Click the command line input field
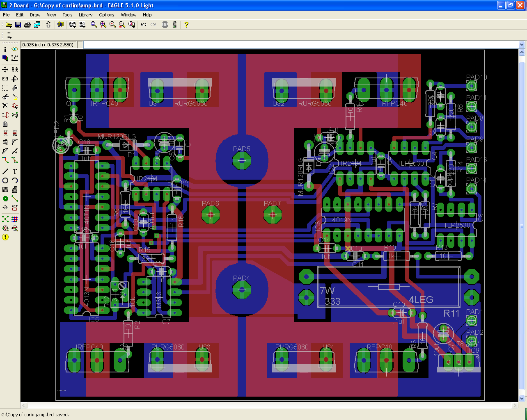Image resolution: width=527 pixels, height=420 pixels. coord(301,45)
